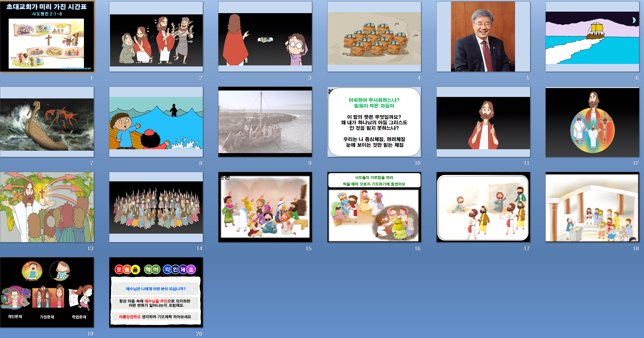Viewport: 644px width, 338px height.
Task: Select slide 13 with world map arrows
Action: [47, 207]
